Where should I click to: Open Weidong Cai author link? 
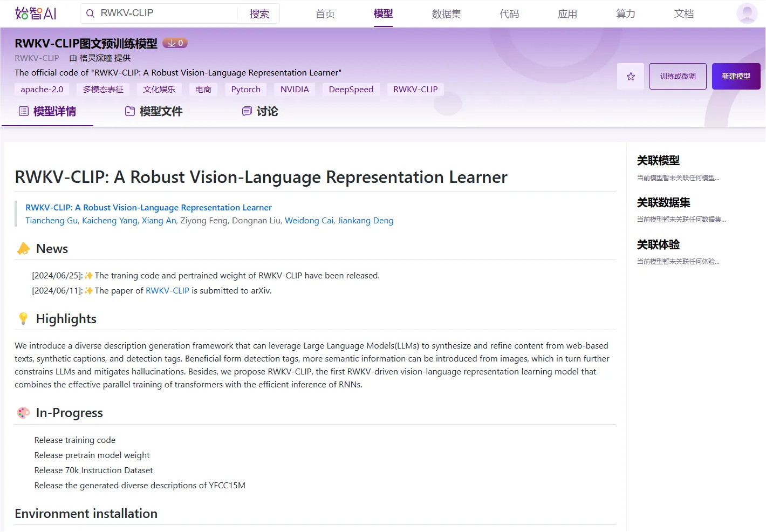[x=310, y=221]
